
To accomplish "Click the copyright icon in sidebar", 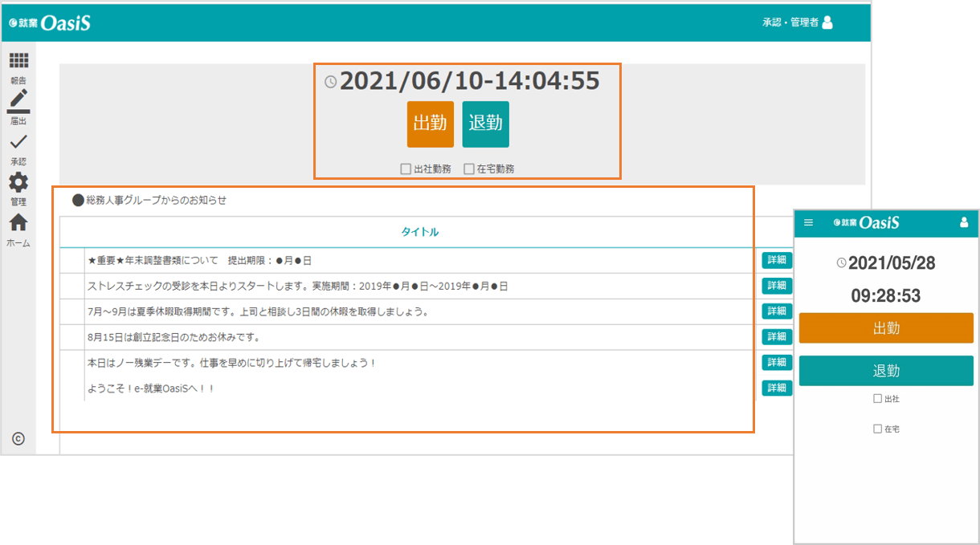I will [18, 438].
